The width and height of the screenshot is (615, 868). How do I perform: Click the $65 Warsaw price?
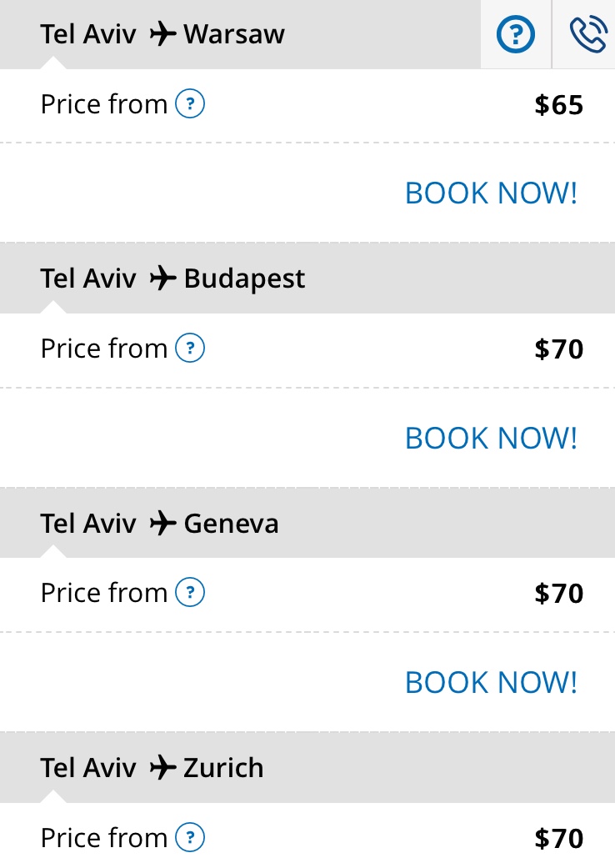[558, 105]
